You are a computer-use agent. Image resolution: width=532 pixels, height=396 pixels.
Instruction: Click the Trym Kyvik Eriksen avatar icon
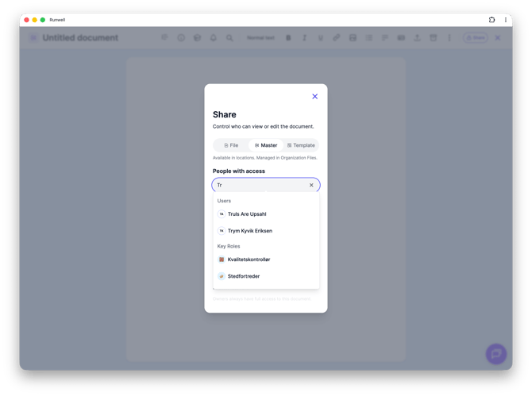pos(222,231)
